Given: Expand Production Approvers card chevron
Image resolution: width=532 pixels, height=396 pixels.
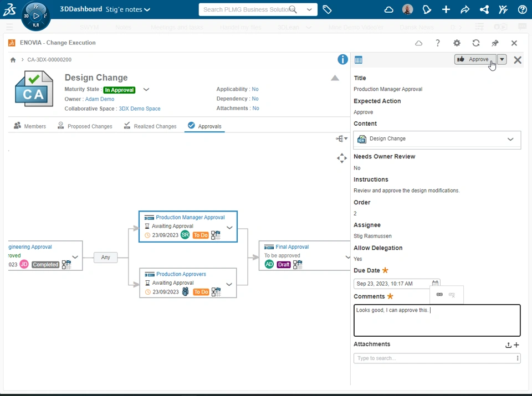Looking at the screenshot, I should tap(229, 284).
